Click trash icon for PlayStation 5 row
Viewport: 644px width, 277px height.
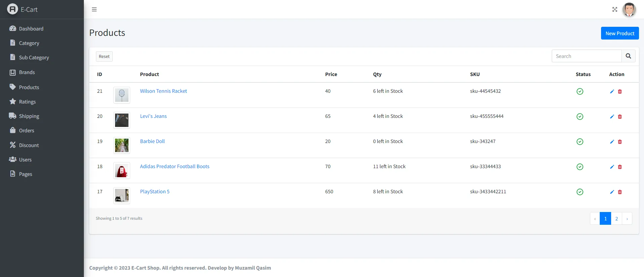click(x=620, y=192)
